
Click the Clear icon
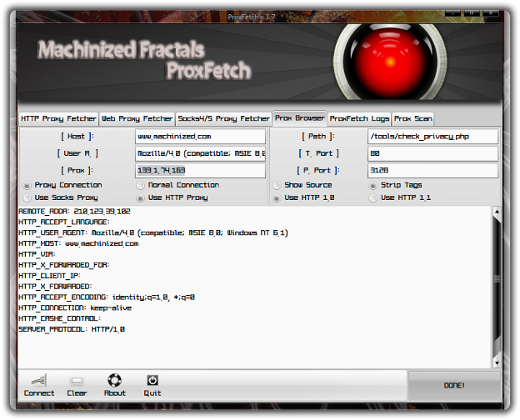tap(77, 380)
